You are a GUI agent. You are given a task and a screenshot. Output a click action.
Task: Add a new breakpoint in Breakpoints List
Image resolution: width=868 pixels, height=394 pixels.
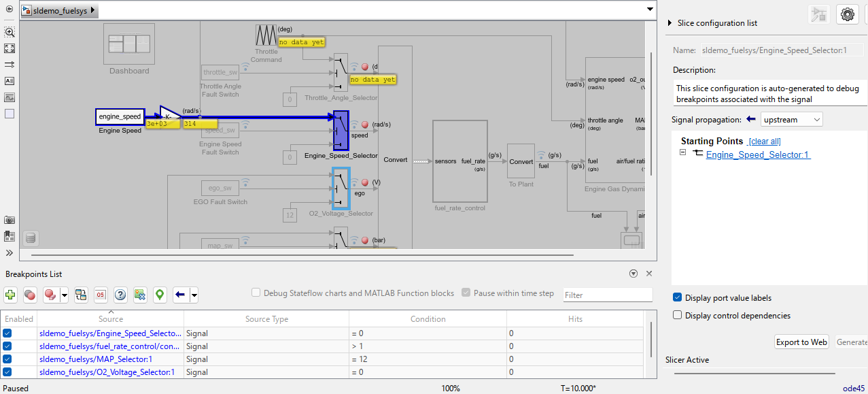coord(10,295)
